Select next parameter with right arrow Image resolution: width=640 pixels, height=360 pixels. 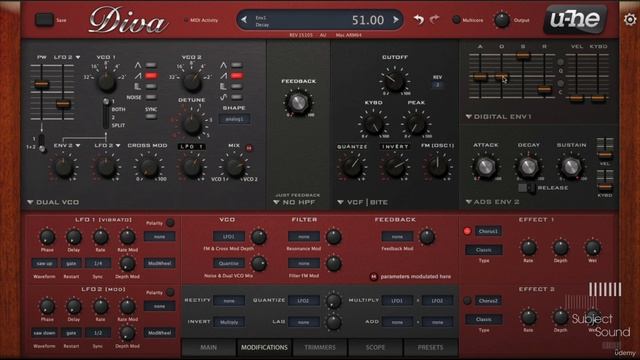(x=396, y=20)
